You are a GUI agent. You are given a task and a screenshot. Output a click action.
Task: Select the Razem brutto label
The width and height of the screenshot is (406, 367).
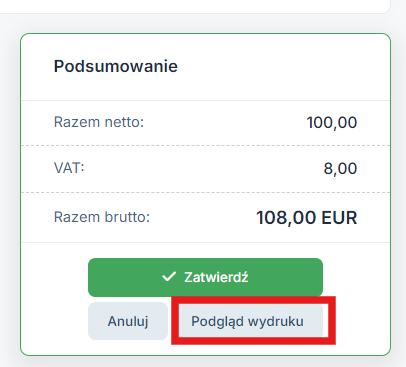(102, 217)
